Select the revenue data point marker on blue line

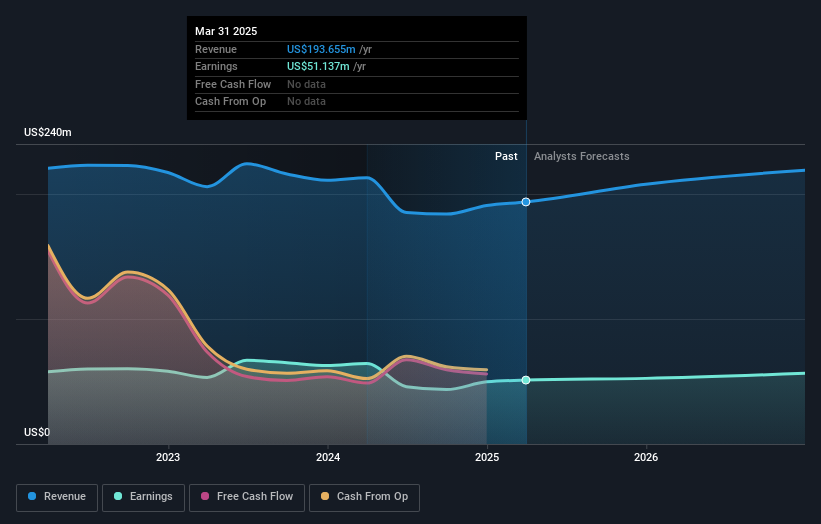pos(526,202)
